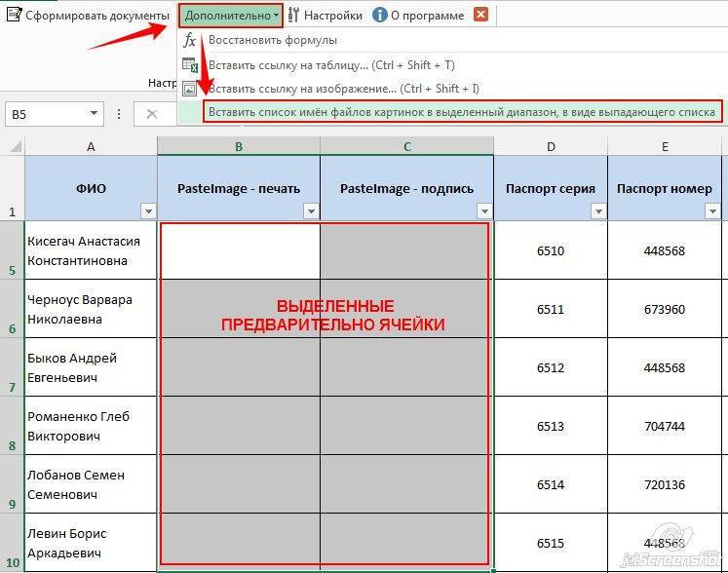Click the image link icon in menu
Viewport: 728px width, 573px height.
[190, 89]
